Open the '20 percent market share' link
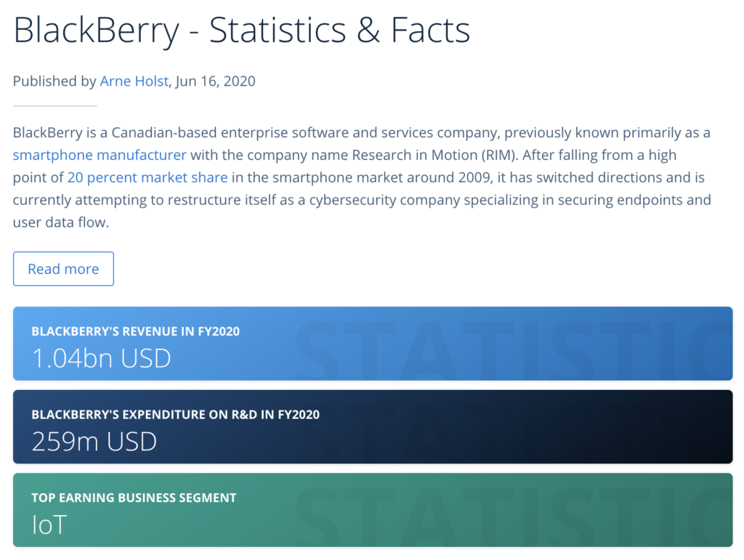744x560 pixels. (x=147, y=177)
